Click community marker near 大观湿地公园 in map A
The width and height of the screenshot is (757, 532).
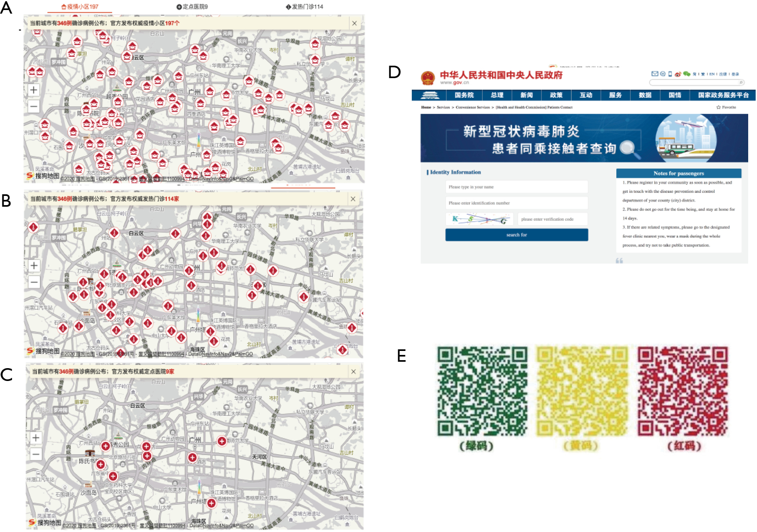coord(315,44)
